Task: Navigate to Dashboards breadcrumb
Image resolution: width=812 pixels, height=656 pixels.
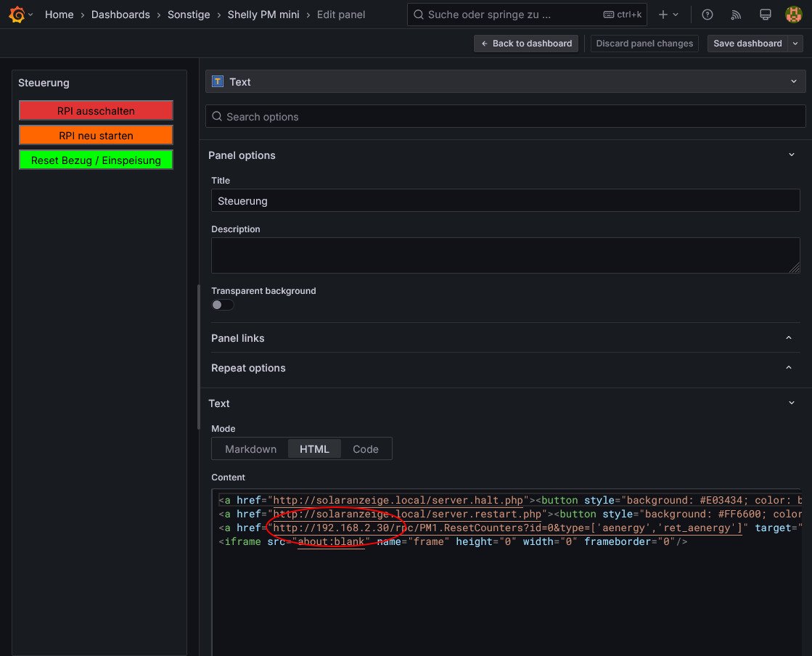Action: [x=120, y=15]
